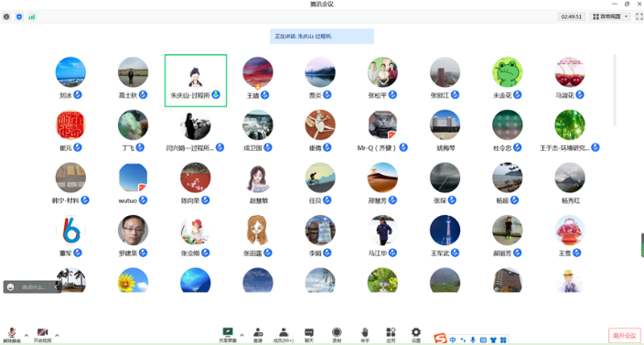Expand the microphone options arrow

point(27,335)
